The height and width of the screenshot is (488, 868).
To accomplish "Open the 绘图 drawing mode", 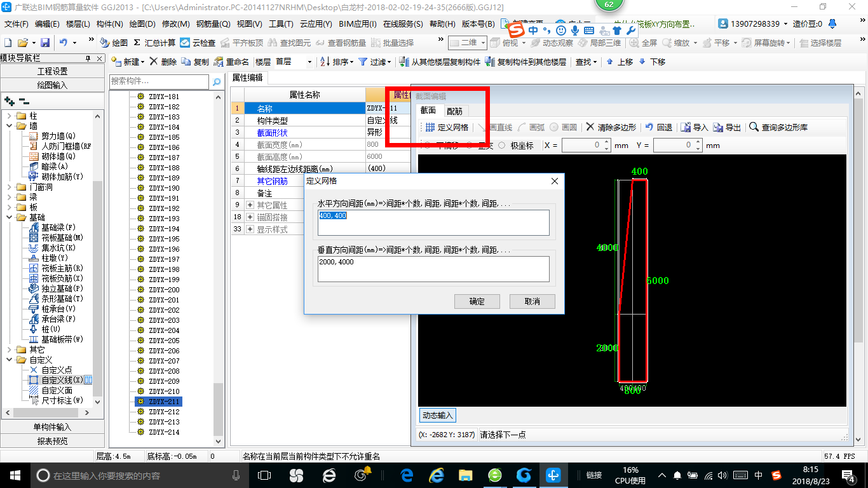I will (x=114, y=43).
